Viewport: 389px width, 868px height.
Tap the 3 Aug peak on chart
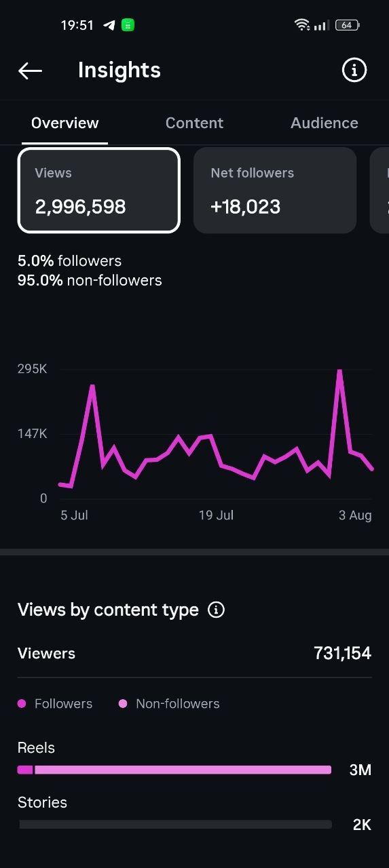point(339,372)
